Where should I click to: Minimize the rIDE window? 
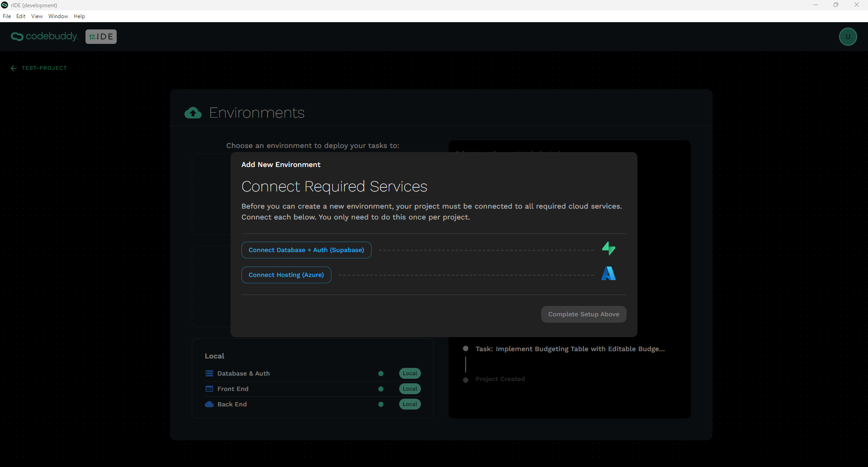(816, 5)
